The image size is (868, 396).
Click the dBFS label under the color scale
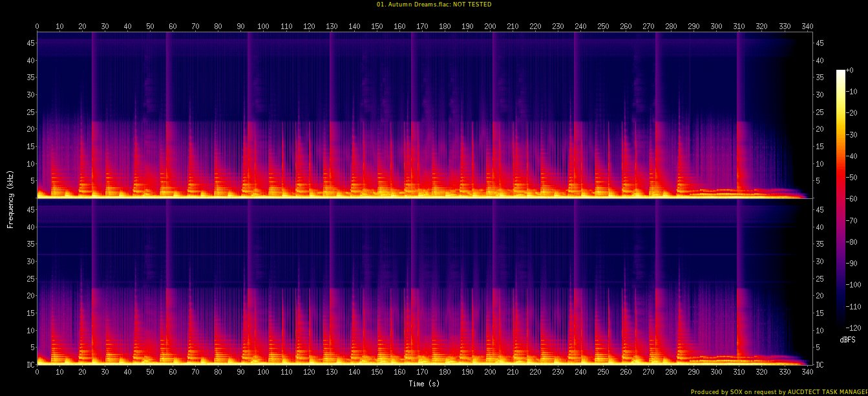click(848, 339)
